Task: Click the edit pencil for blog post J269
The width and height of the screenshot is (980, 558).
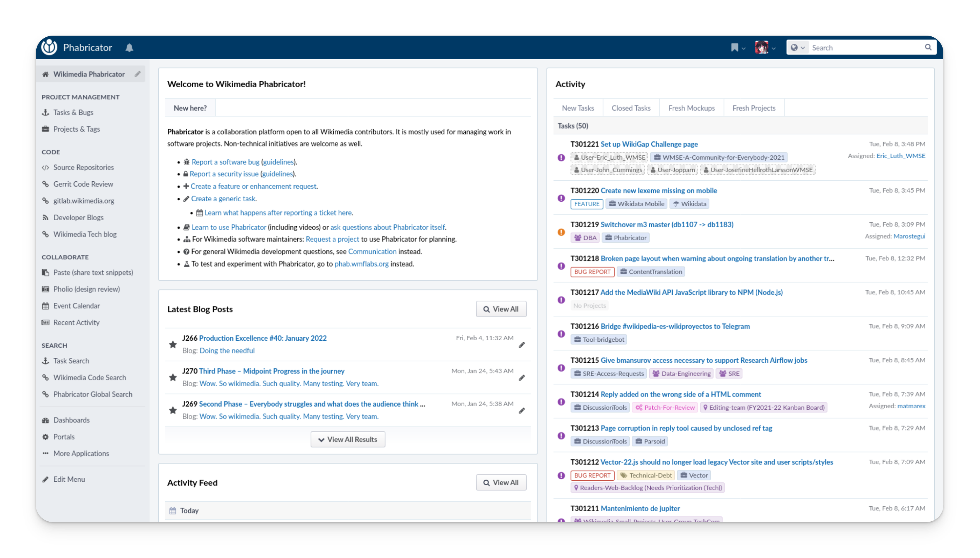Action: coord(522,411)
